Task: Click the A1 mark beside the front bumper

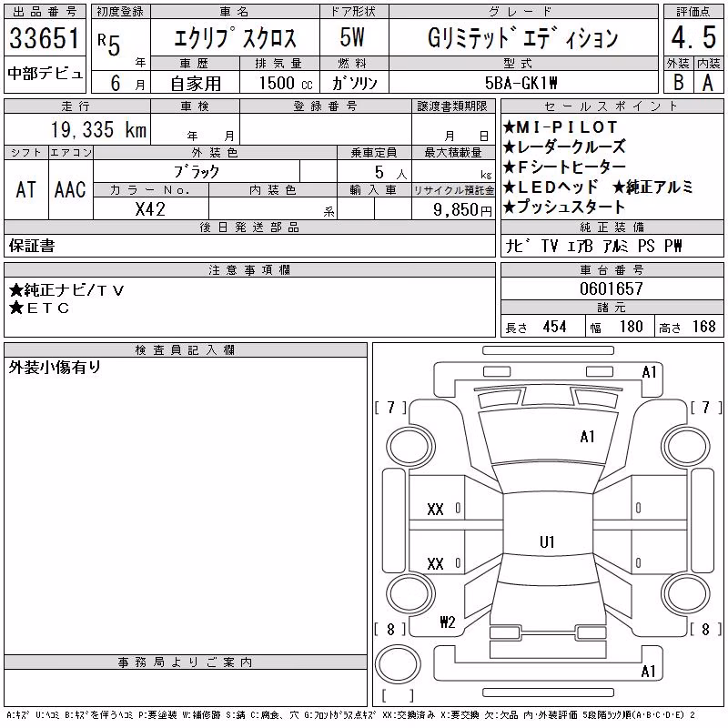Action: coord(649,372)
